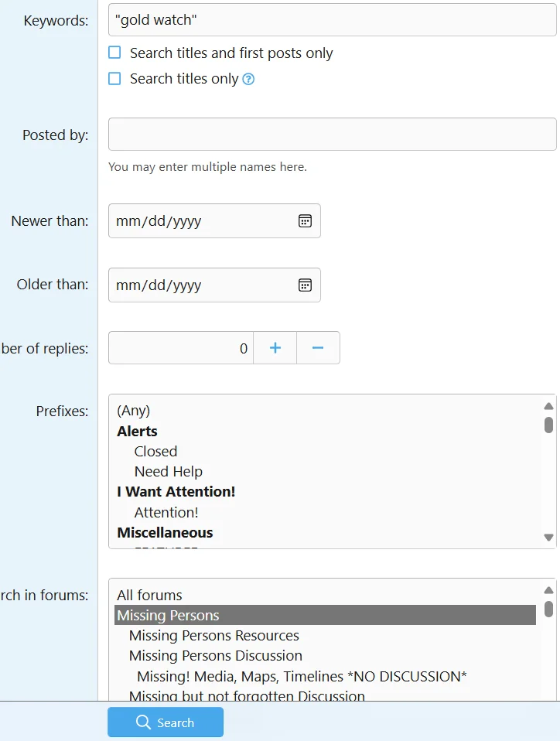The height and width of the screenshot is (741, 560).
Task: Select the Closed prefix option
Action: (x=155, y=451)
